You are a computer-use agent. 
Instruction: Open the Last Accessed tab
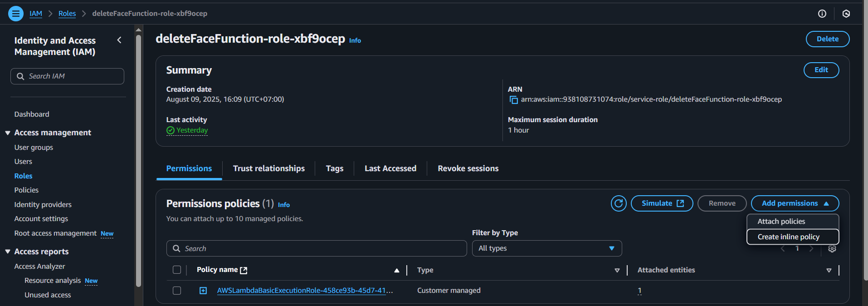390,168
